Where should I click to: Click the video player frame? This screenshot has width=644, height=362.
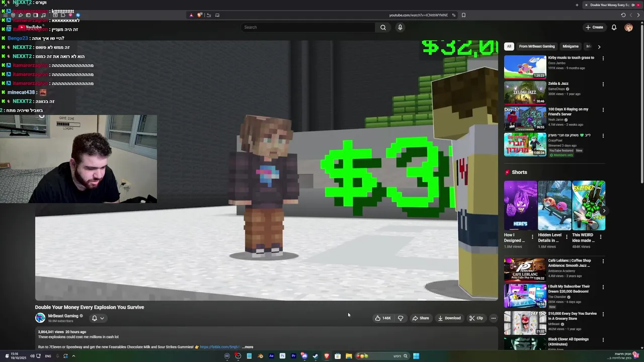[x=267, y=170]
